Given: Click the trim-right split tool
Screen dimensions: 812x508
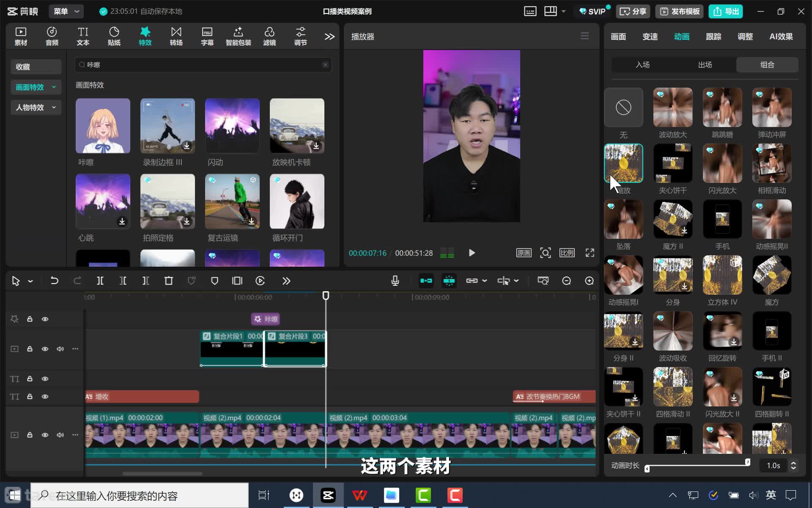Looking at the screenshot, I should pos(145,281).
